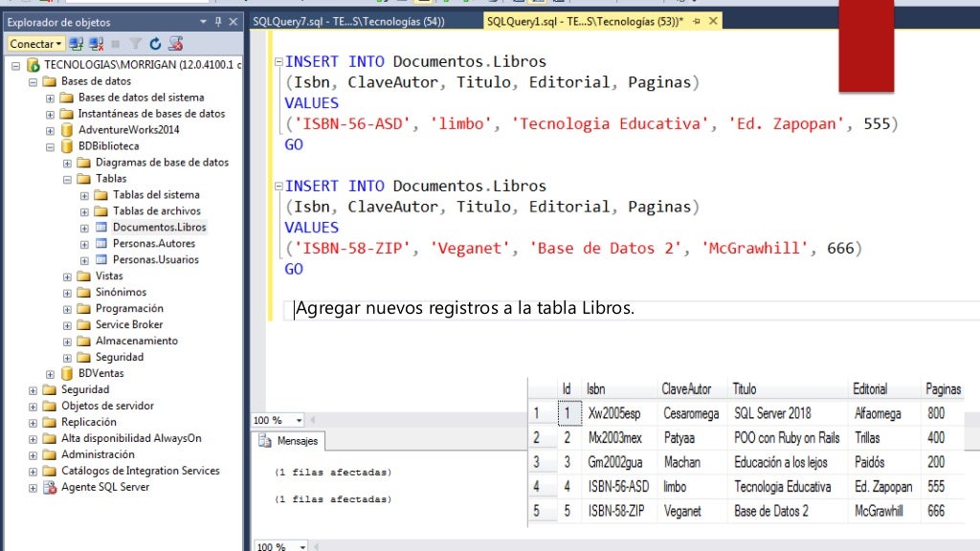Click the disconnect server icon
Viewport: 980px width, 551px height.
[x=96, y=43]
